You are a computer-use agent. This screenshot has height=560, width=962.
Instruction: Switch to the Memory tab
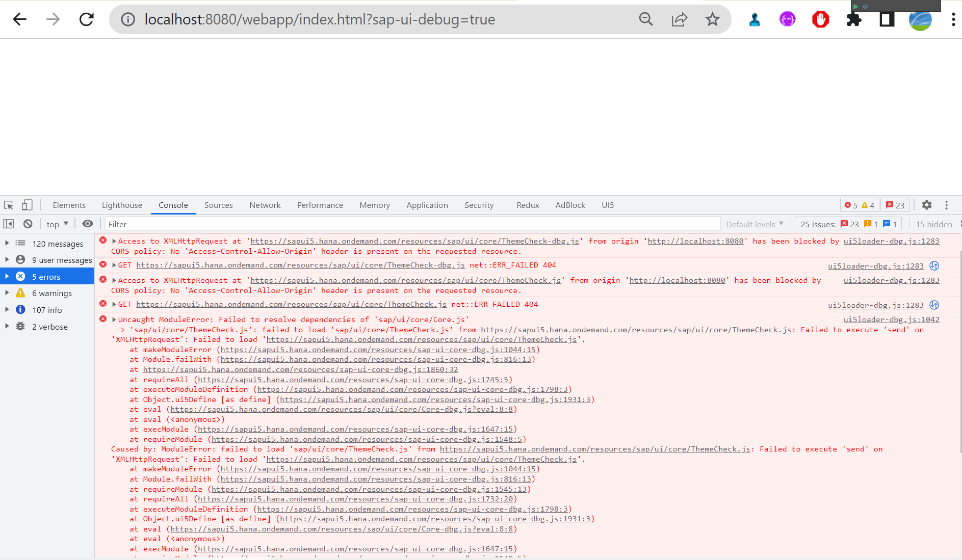point(375,205)
